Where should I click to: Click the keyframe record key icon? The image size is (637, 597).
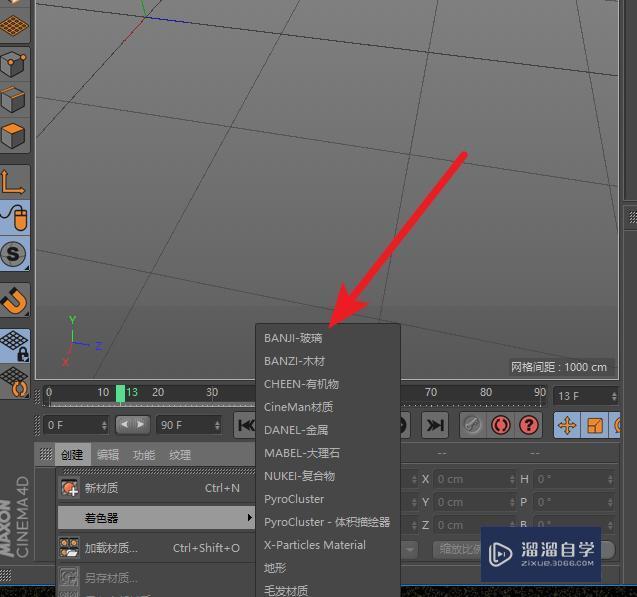472,425
